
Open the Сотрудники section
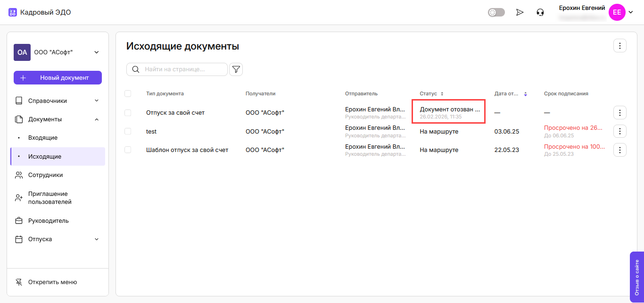[45, 175]
